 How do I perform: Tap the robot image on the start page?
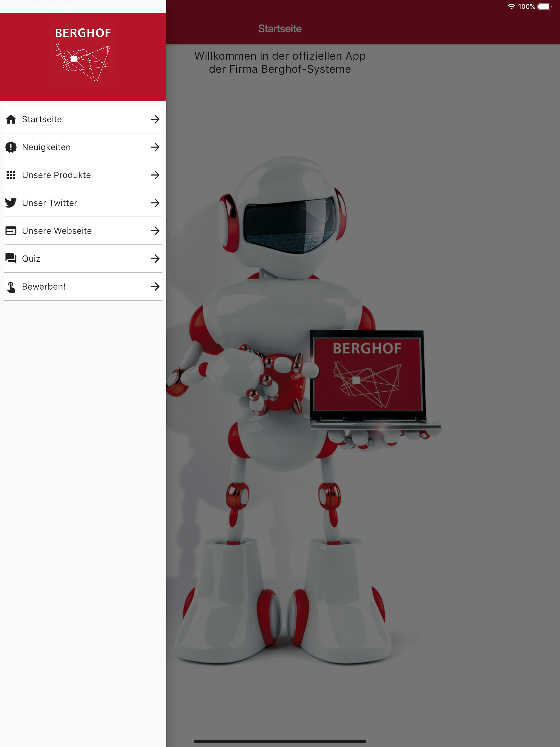tap(304, 410)
